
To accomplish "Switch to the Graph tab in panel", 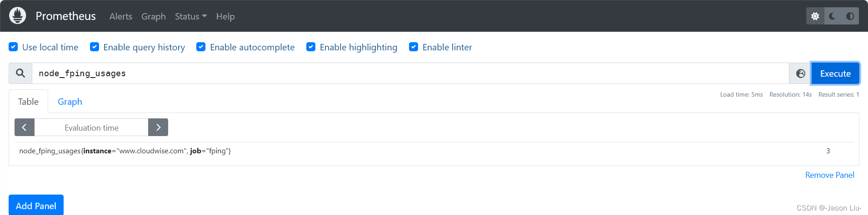I will [x=70, y=102].
